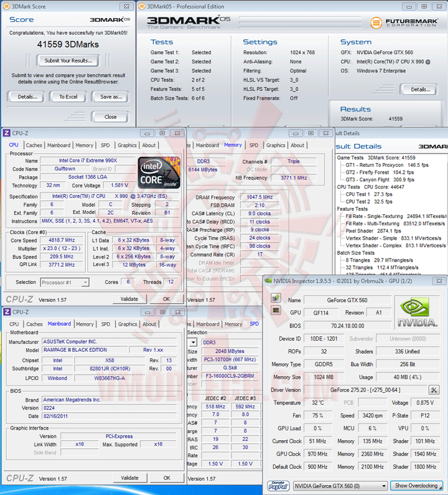
Task: Click the PayPal Donate icon
Action: click(x=278, y=486)
